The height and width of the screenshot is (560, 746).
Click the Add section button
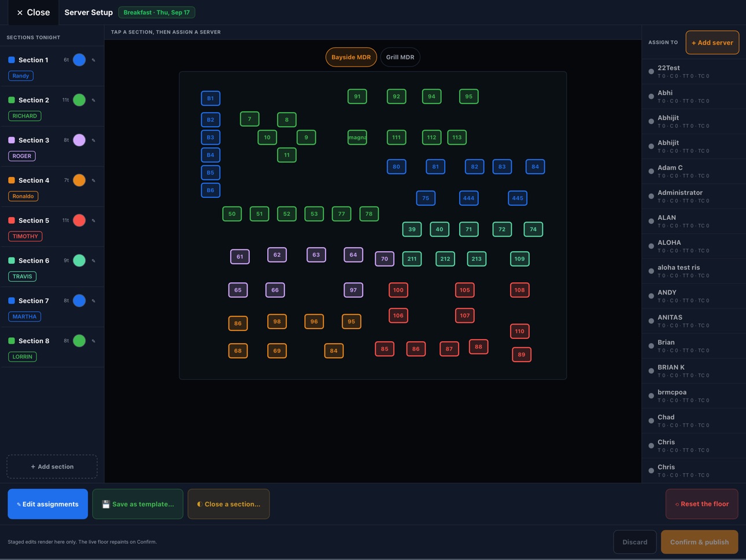click(52, 466)
